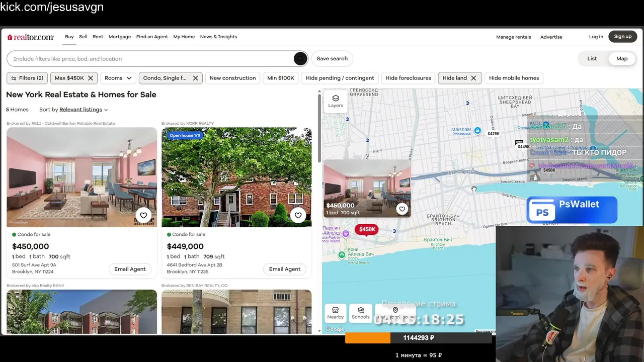This screenshot has width=644, height=362.
Task: Select the $449K map price marker
Action: click(524, 147)
